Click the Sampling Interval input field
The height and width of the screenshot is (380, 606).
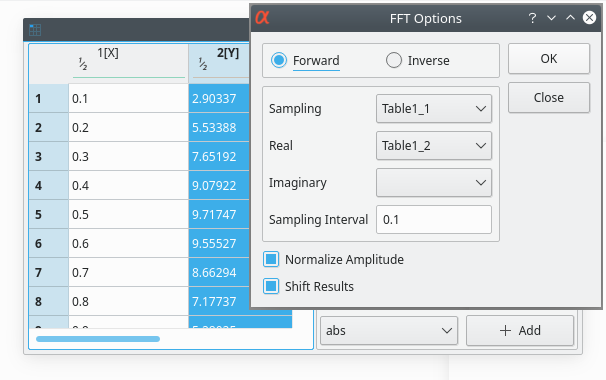coord(434,220)
